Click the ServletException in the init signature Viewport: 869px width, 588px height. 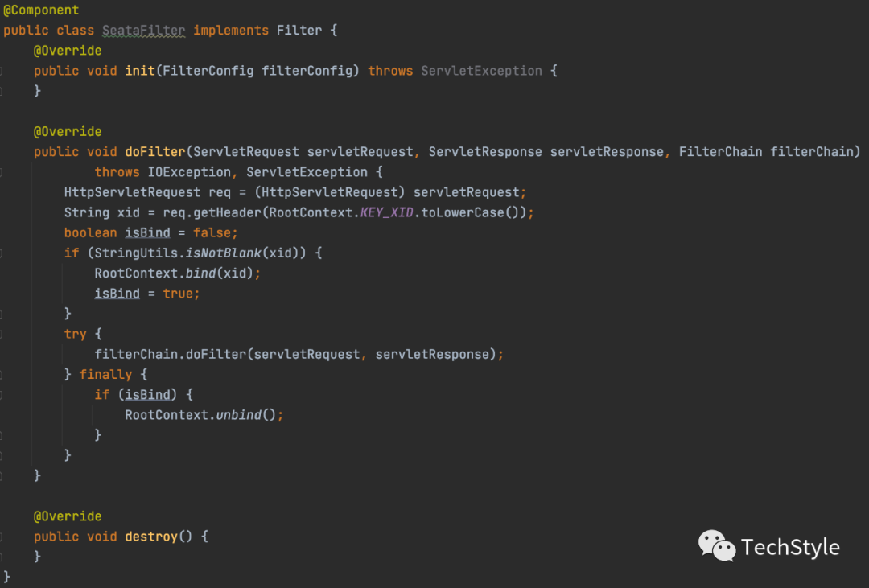[x=482, y=71]
